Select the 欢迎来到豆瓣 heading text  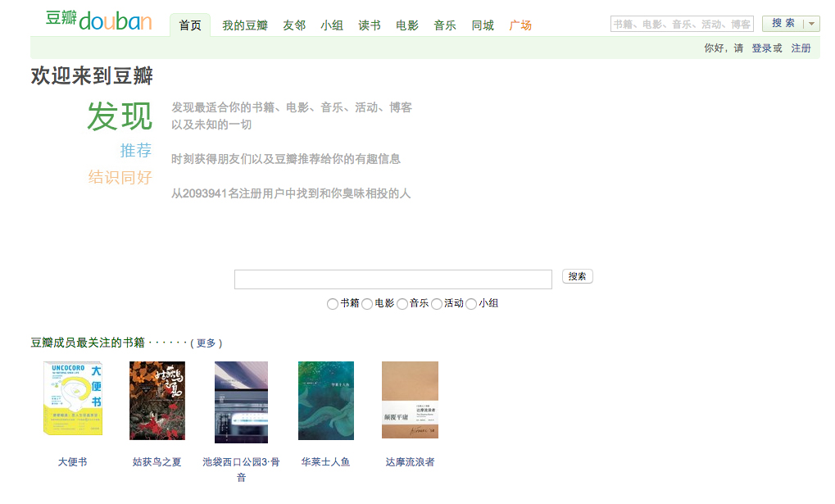92,75
